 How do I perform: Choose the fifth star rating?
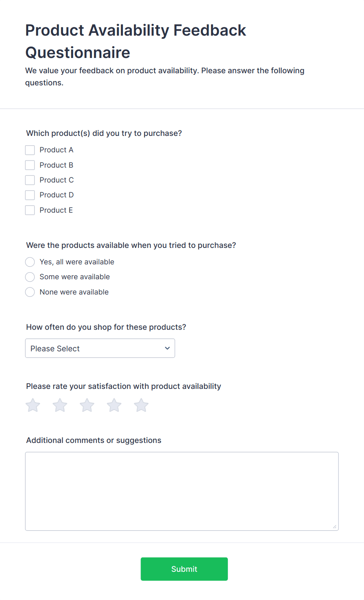point(141,405)
